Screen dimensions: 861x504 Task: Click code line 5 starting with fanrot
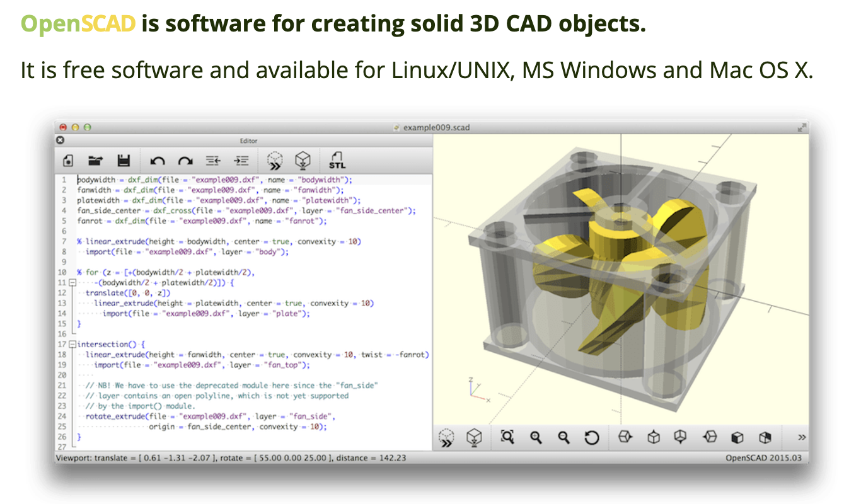(202, 221)
